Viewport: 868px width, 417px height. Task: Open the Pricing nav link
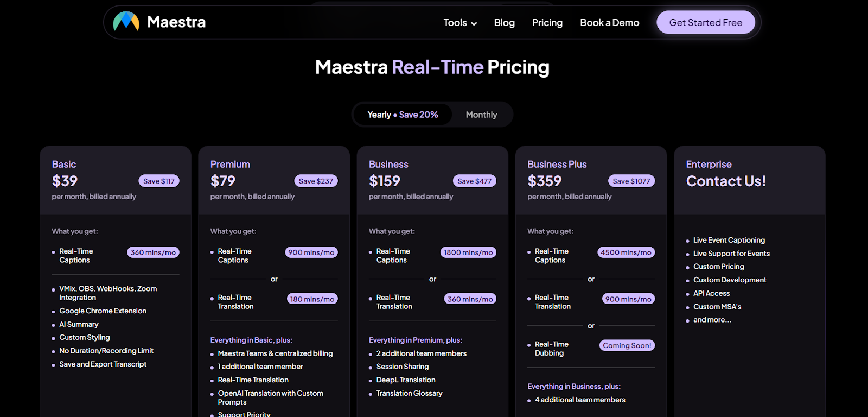[547, 23]
